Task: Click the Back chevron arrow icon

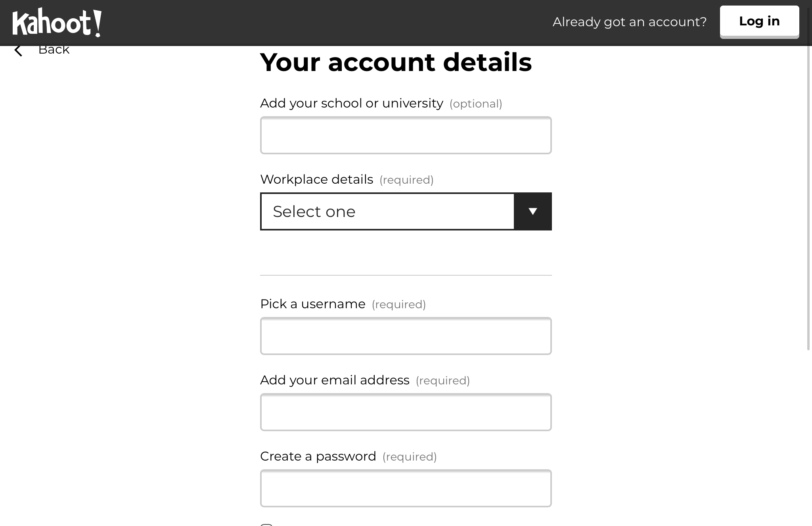Action: pyautogui.click(x=18, y=51)
